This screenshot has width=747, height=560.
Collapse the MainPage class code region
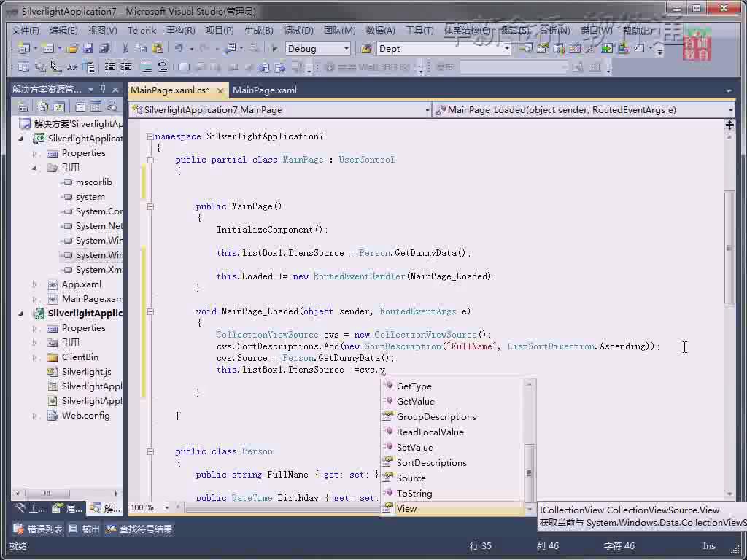pos(150,160)
